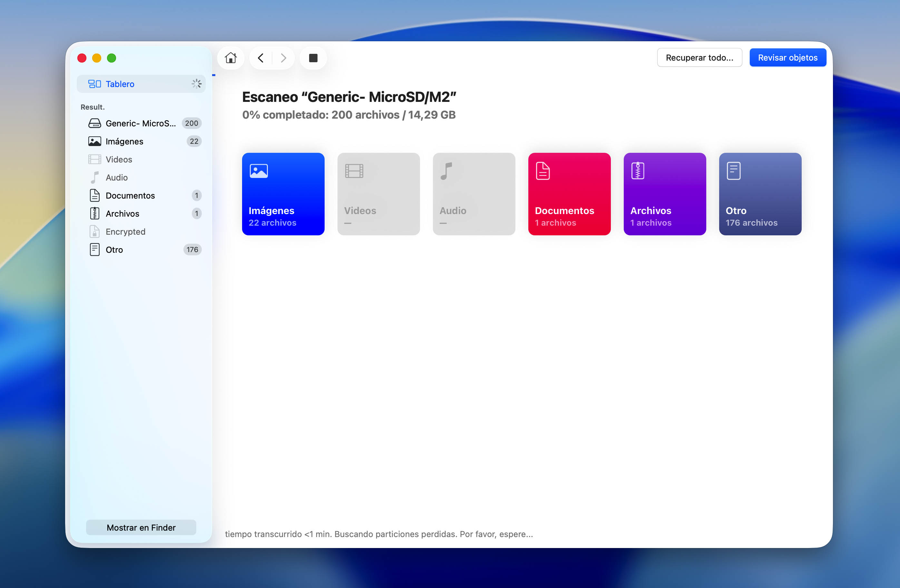Click the Tablero dashboard icon
This screenshot has height=588, width=900.
94,83
